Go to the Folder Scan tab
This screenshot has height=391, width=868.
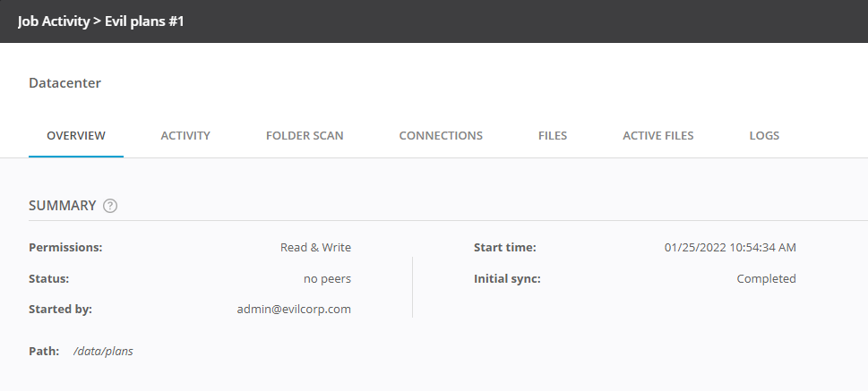(x=305, y=136)
